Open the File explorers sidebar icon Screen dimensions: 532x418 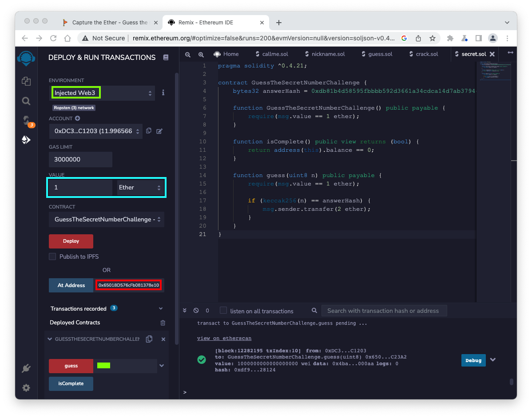(x=26, y=81)
